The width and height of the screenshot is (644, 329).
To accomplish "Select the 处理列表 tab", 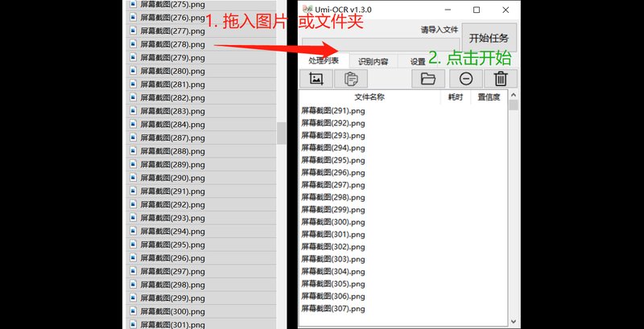I will (x=324, y=60).
